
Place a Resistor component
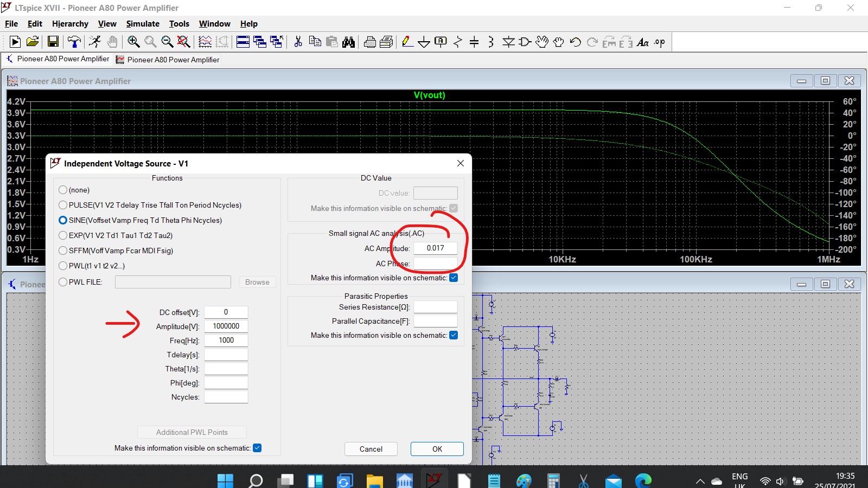458,42
